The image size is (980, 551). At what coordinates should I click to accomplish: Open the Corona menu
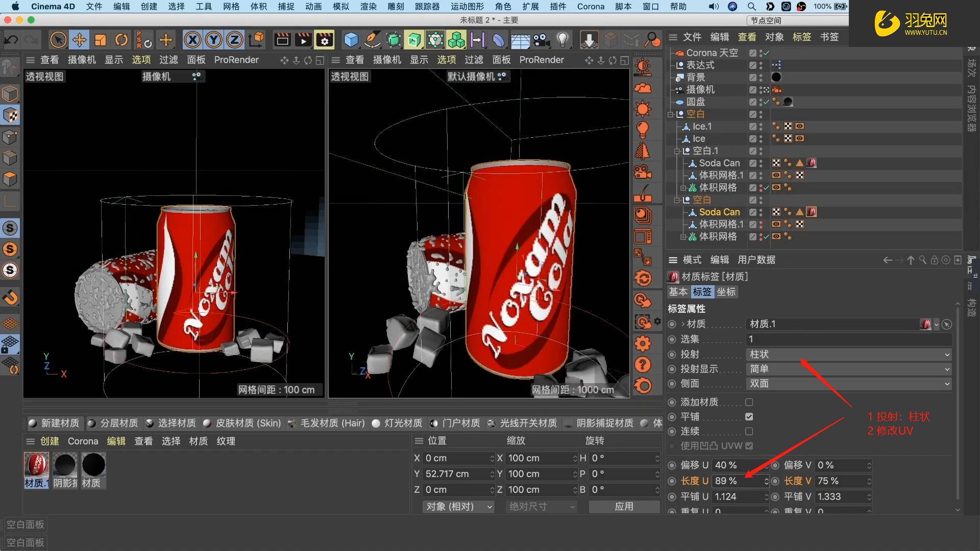click(591, 7)
